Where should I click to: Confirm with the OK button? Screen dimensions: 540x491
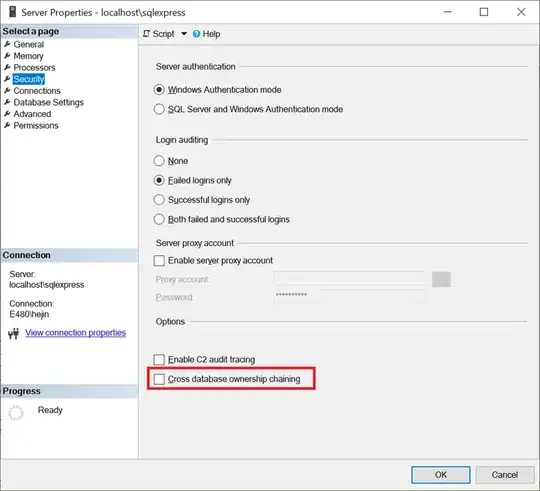(440, 475)
